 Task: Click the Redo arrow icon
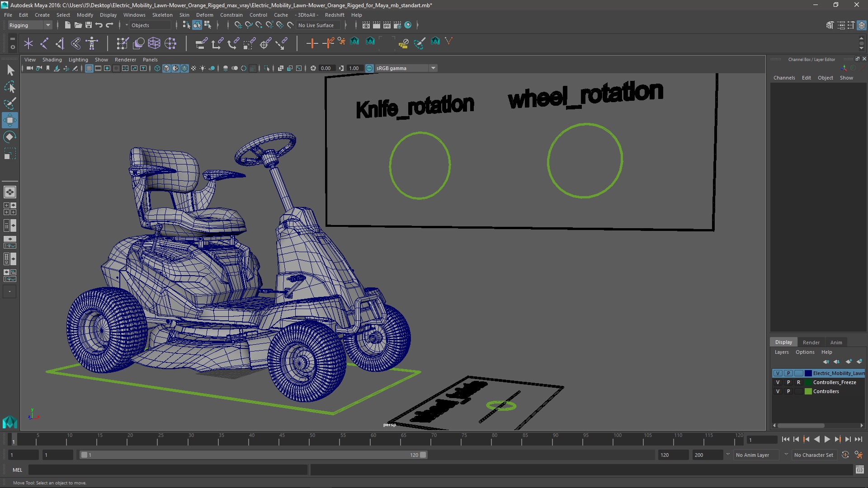(x=109, y=25)
